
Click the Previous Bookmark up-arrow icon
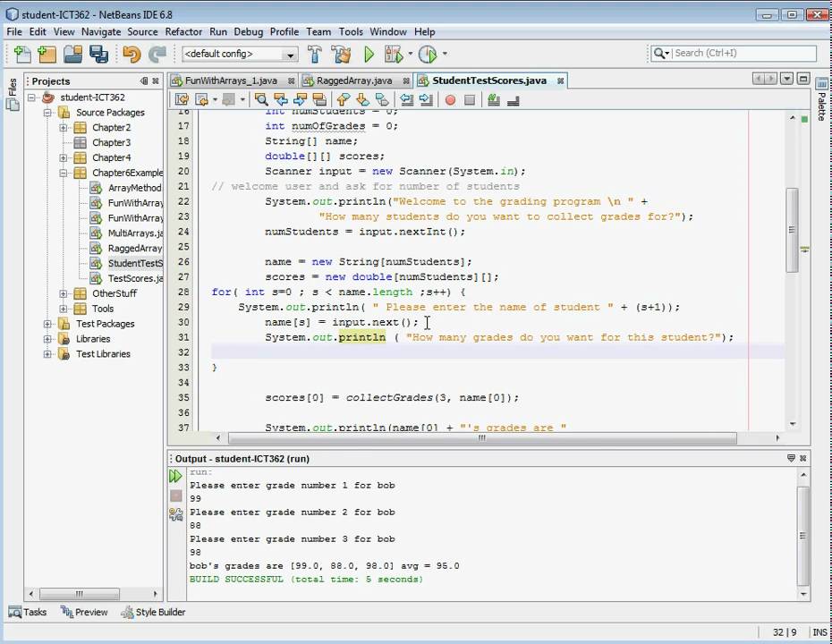[344, 99]
